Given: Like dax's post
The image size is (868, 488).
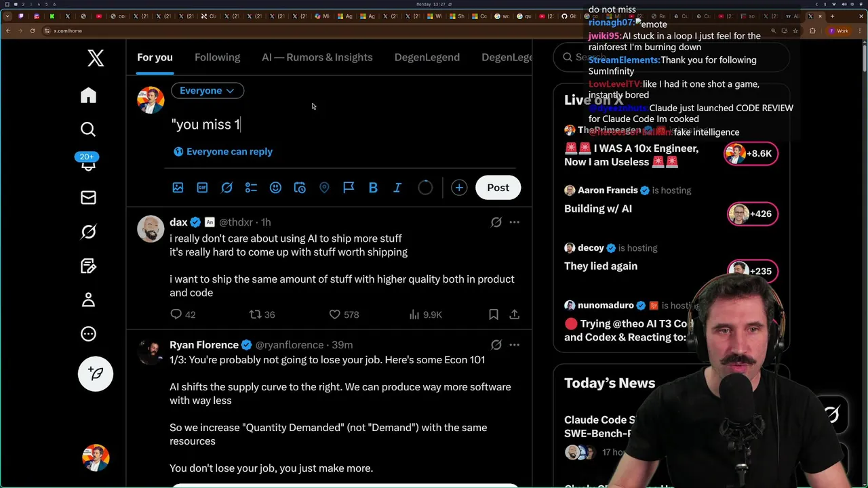Looking at the screenshot, I should coord(344,314).
